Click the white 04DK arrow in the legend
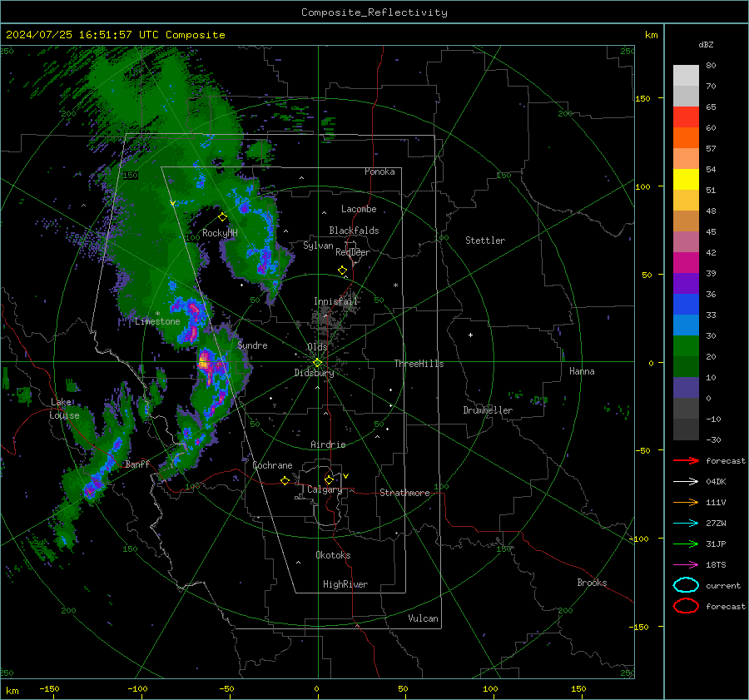The width and height of the screenshot is (749, 700). coord(686,482)
